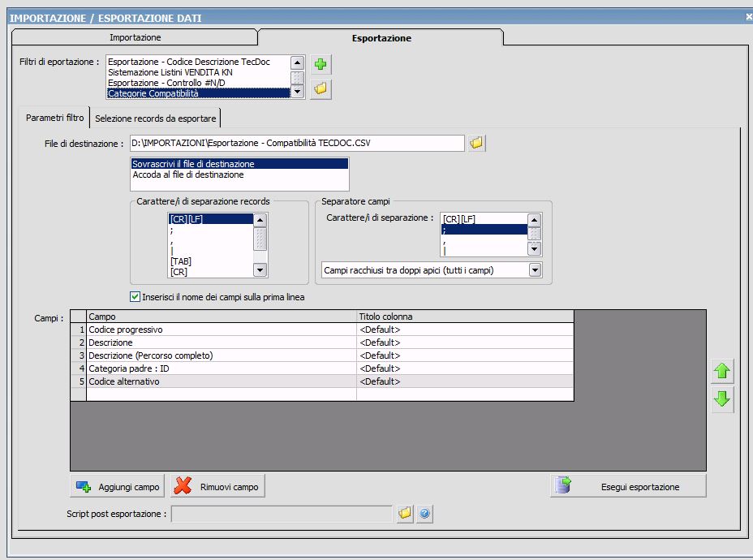Image resolution: width=753 pixels, height=560 pixels.
Task: Click the Campo column header
Action: click(x=222, y=317)
